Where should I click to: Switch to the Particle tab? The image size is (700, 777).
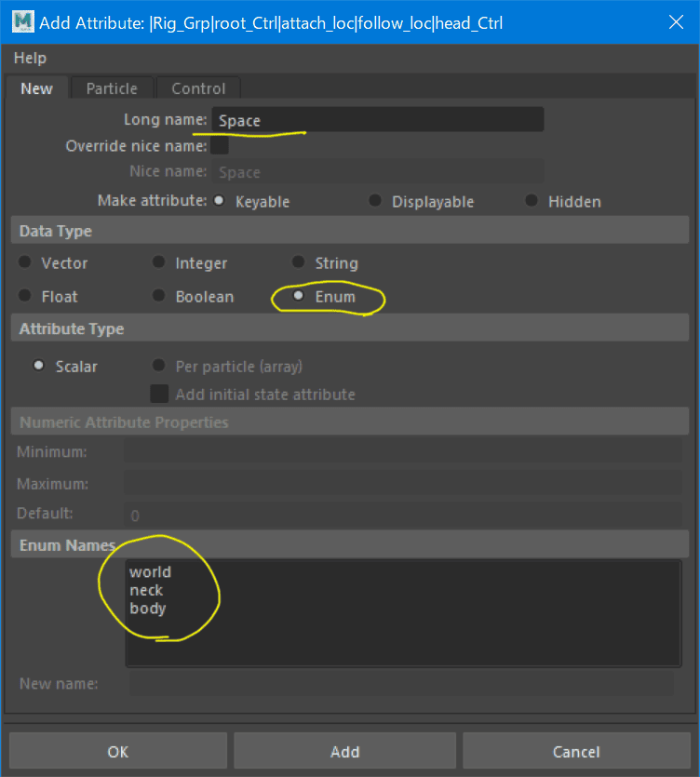pos(112,88)
